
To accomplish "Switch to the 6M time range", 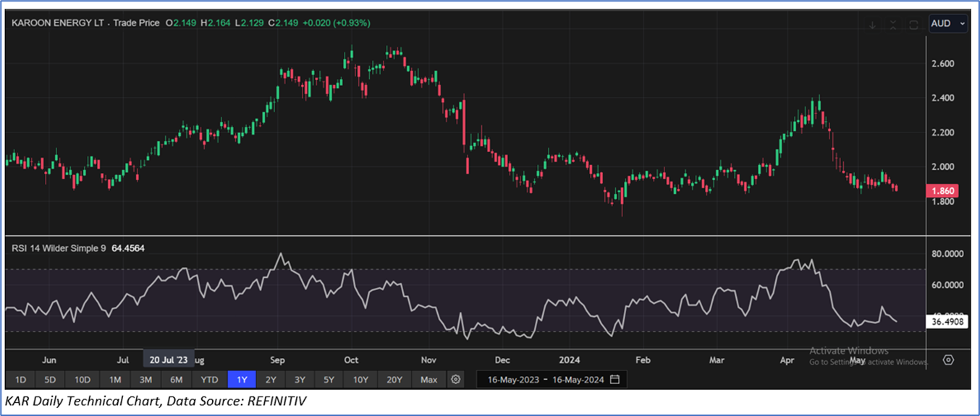I will 176,379.
